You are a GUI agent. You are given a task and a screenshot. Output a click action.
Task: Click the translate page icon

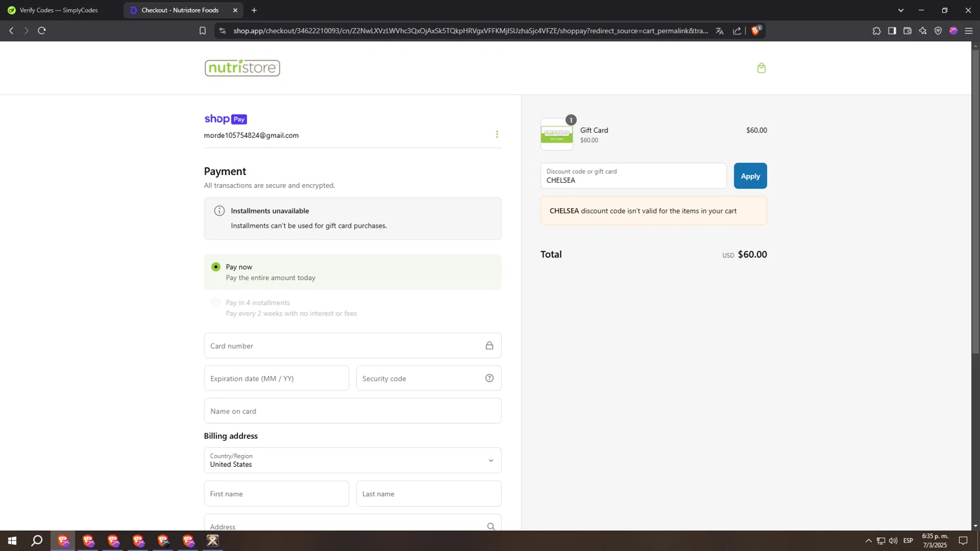[719, 31]
